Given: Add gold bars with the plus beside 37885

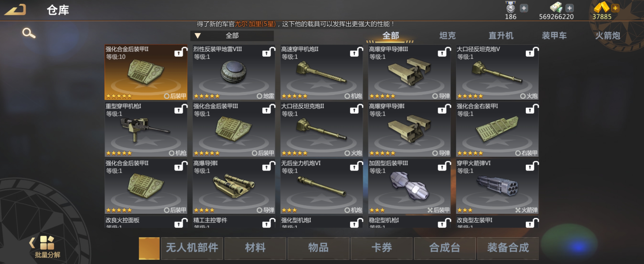Looking at the screenshot, I should [615, 8].
